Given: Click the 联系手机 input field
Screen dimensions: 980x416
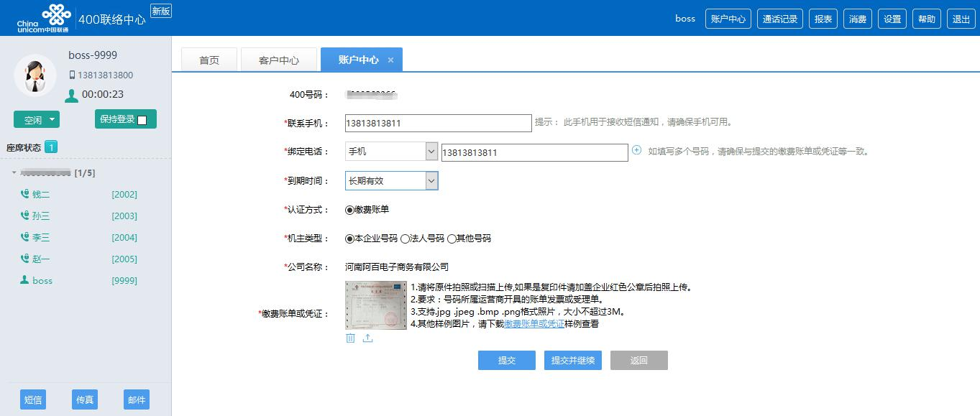Looking at the screenshot, I should click(438, 123).
